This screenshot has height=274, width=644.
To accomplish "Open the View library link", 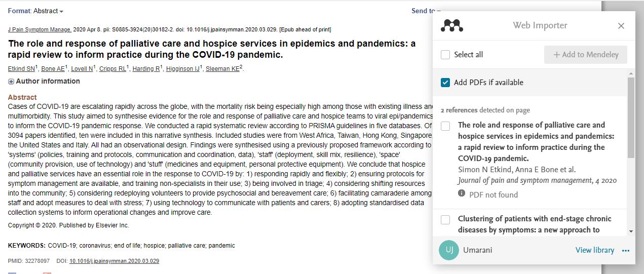I will tap(594, 250).
